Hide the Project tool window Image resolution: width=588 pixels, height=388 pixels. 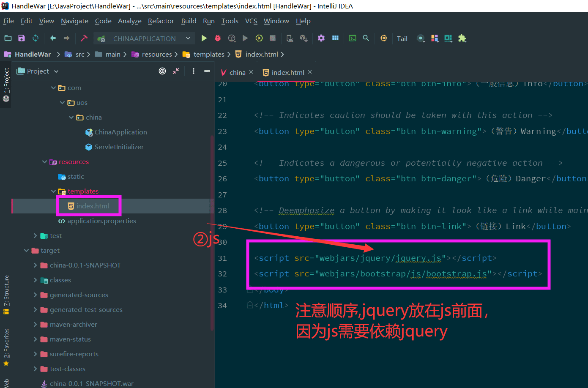(207, 71)
